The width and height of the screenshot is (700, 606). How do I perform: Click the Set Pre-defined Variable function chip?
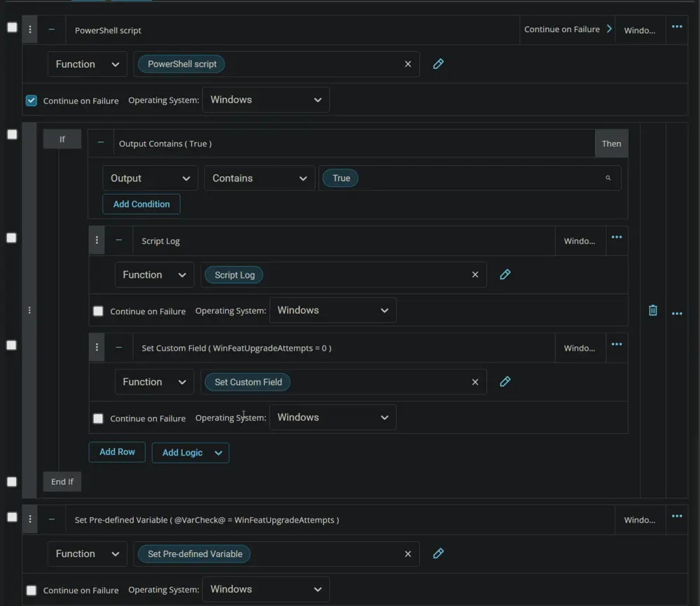click(195, 554)
